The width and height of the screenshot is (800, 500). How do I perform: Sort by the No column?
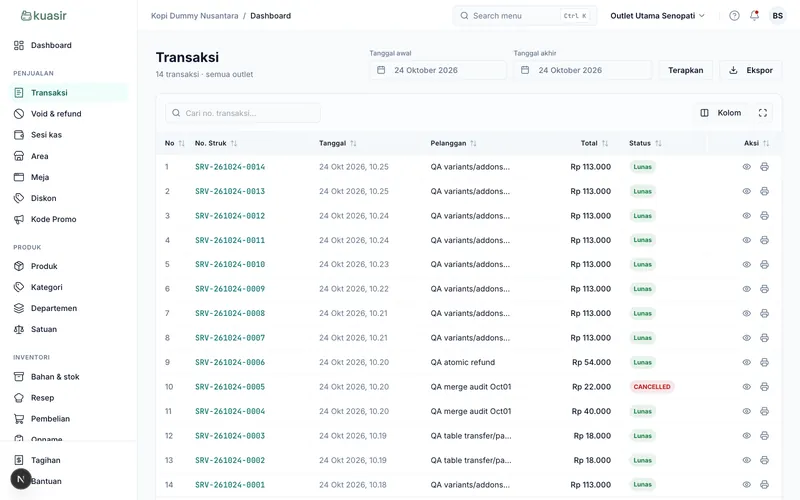click(x=174, y=143)
